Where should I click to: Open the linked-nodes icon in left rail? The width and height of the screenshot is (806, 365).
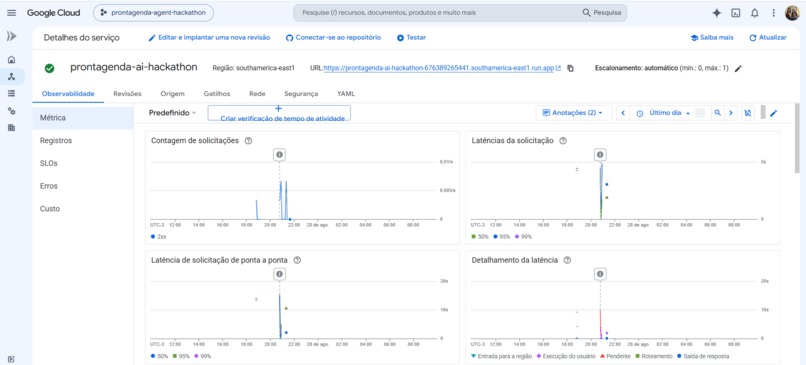click(x=11, y=111)
